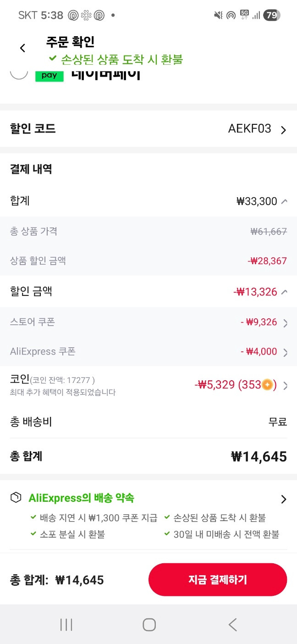Tap the home button in navigation bar

point(148,624)
